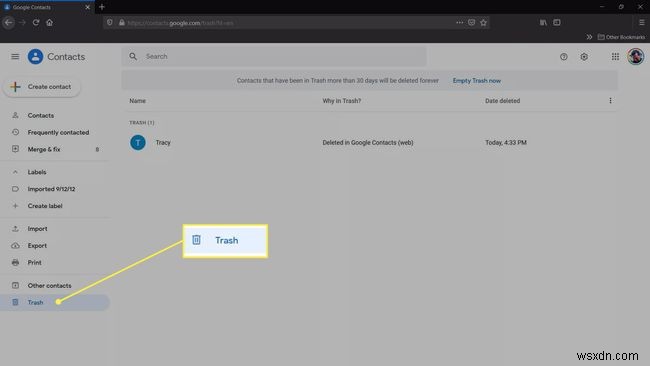The image size is (650, 366).
Task: Bookmark this page with star
Action: [483, 22]
